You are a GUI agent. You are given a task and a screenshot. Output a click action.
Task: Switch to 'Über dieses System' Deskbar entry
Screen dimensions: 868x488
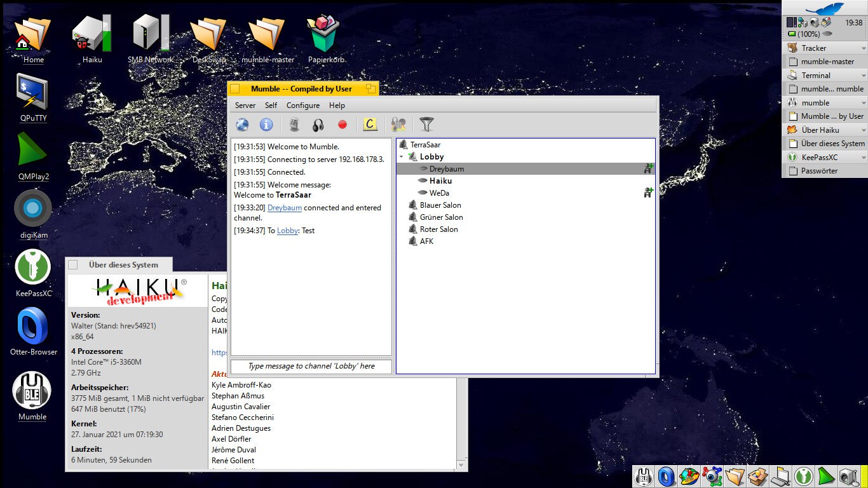coord(825,144)
